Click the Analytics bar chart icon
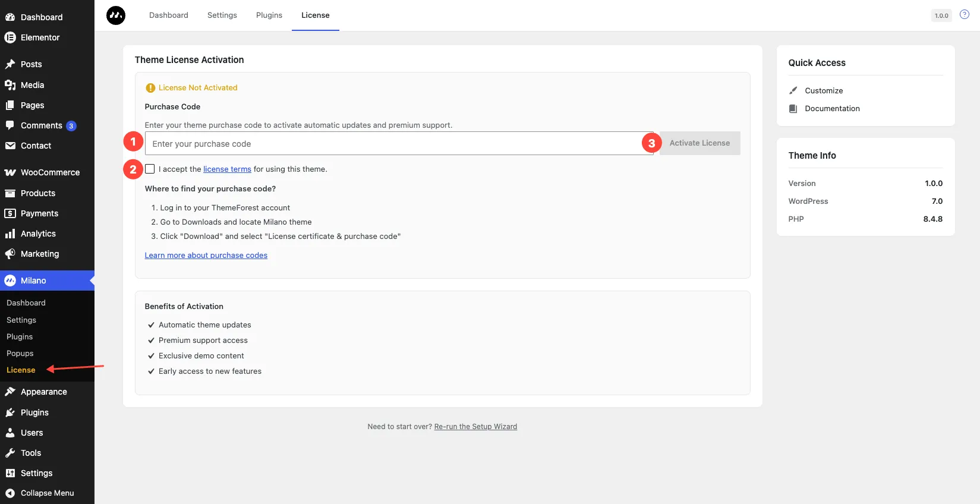This screenshot has height=504, width=980. (10, 234)
